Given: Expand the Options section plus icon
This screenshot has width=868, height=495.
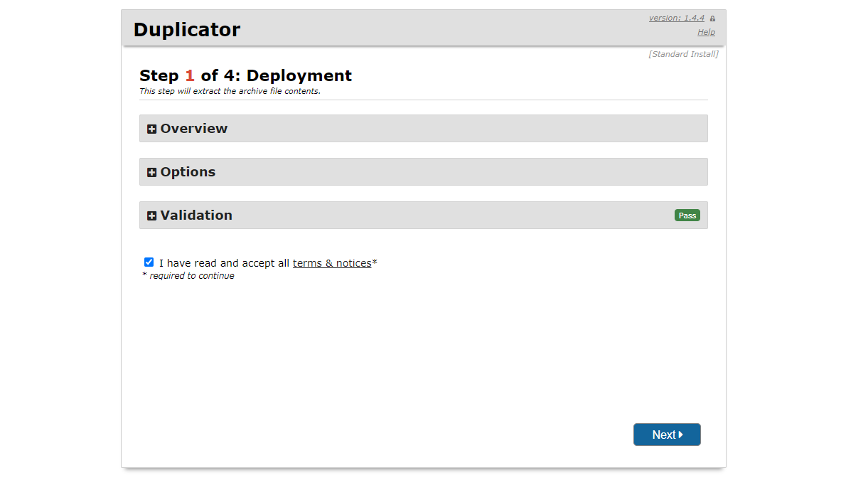Looking at the screenshot, I should pyautogui.click(x=151, y=173).
